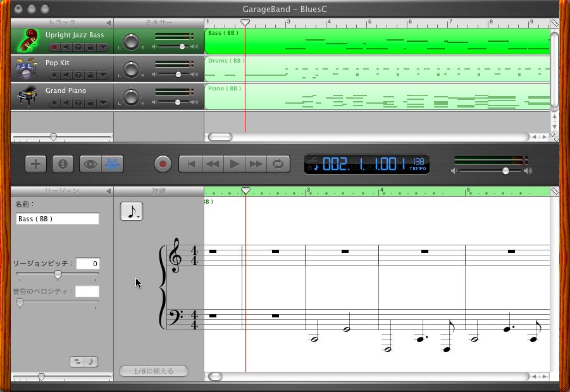Open the track info button
Viewport: 570px width, 392px height.
click(x=63, y=164)
